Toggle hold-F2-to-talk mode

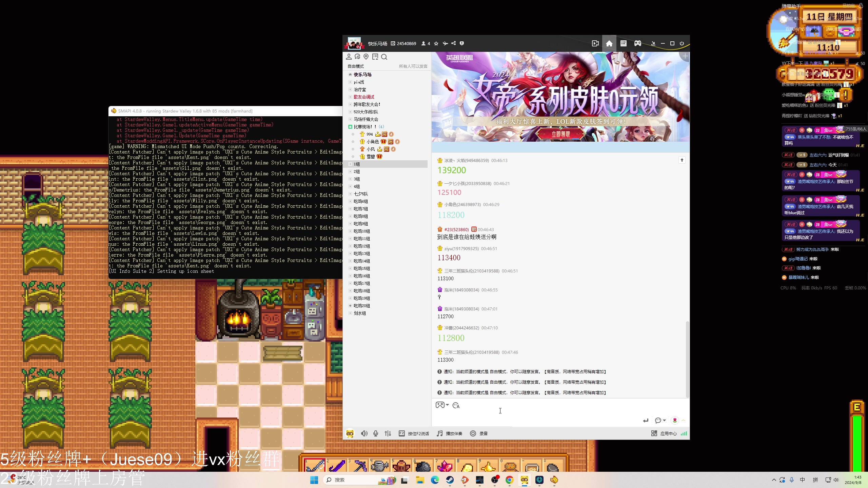coord(414,433)
